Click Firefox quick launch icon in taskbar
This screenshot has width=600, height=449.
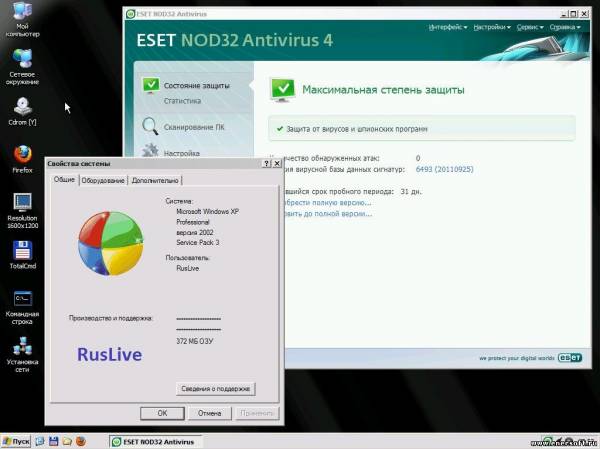coord(81,441)
